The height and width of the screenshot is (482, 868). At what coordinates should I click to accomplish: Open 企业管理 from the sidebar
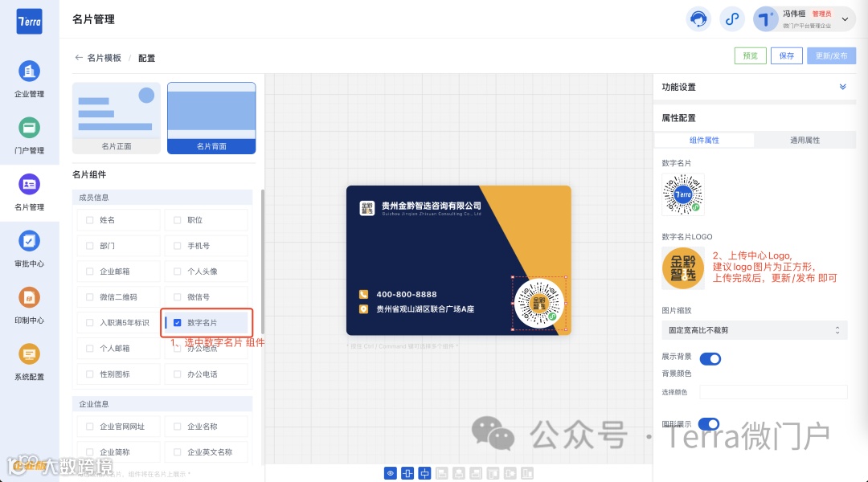pos(30,80)
